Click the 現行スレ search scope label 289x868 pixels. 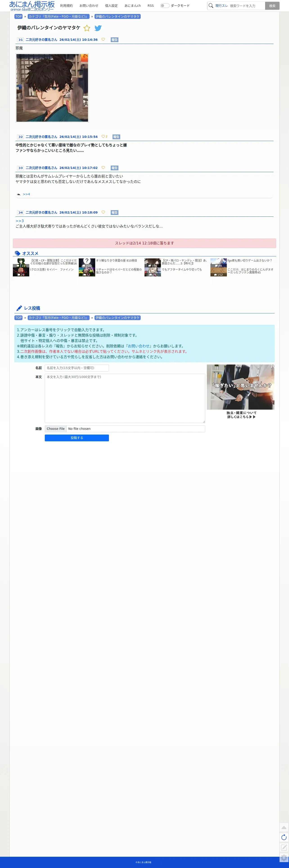pos(222,6)
